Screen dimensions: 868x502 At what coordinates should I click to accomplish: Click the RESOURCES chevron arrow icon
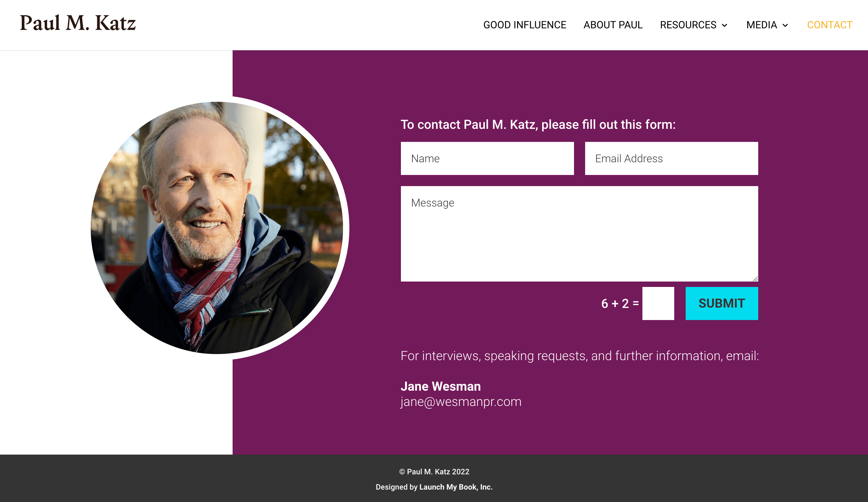click(725, 26)
